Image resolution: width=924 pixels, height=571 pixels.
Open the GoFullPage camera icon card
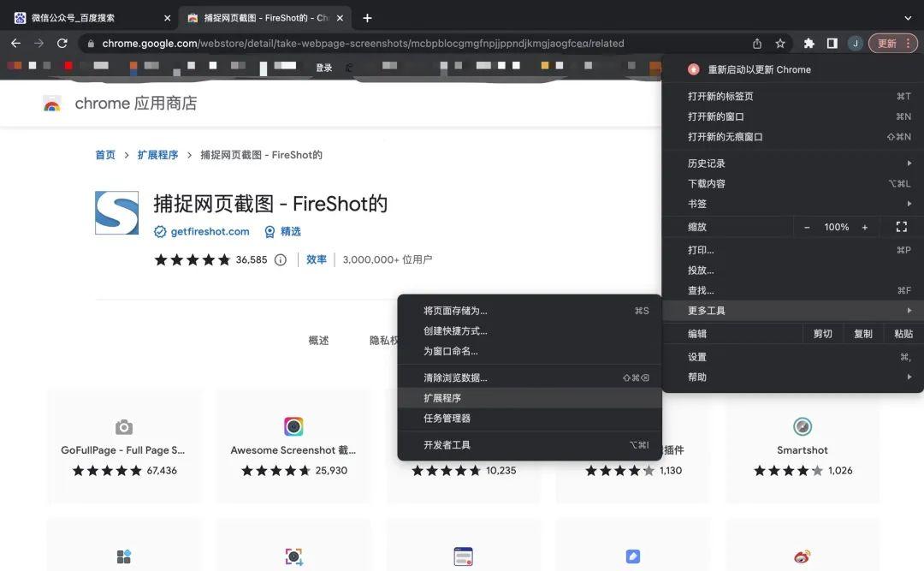[x=124, y=426]
